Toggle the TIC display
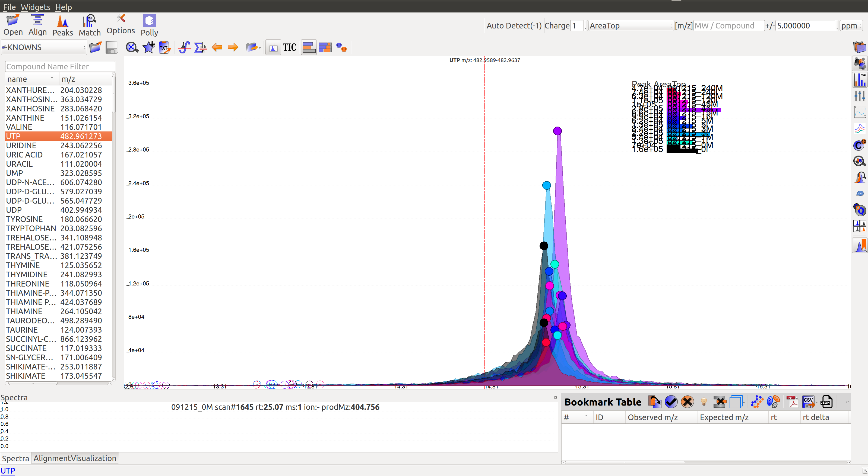The image size is (868, 476). (289, 47)
